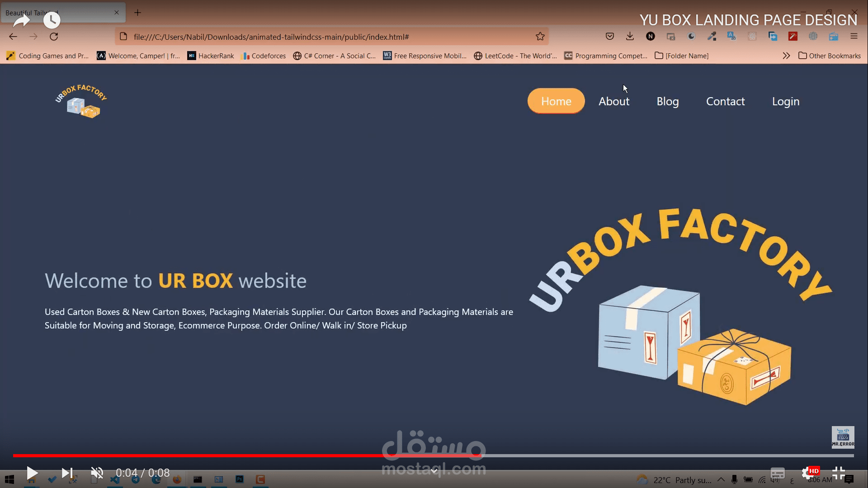Click the globe extension icon
The width and height of the screenshot is (868, 488).
[x=813, y=37]
